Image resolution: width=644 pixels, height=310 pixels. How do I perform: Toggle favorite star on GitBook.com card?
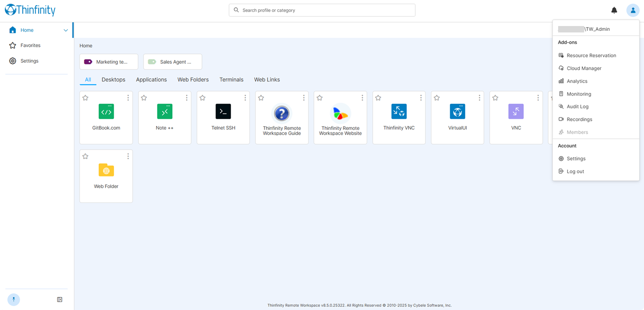[x=86, y=98]
